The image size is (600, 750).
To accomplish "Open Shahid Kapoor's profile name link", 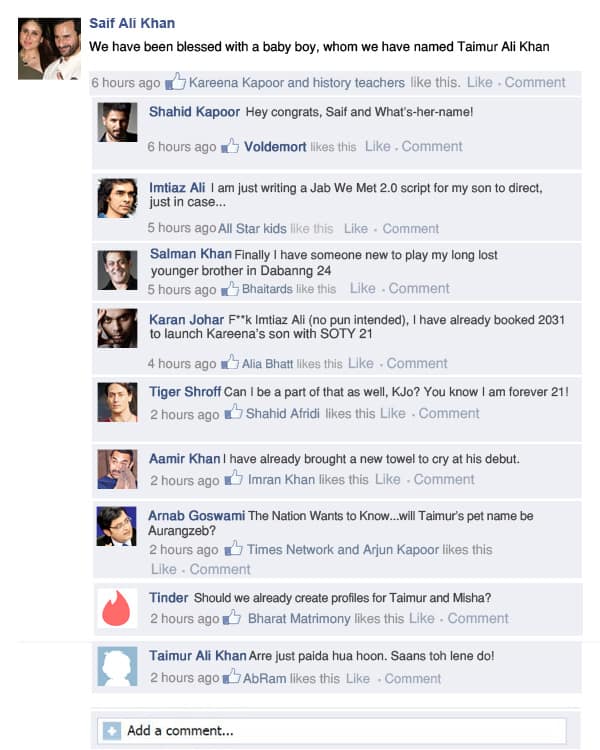I will coord(194,112).
